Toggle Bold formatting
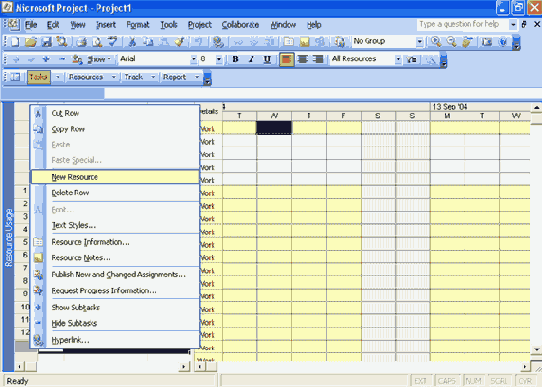 [235, 59]
